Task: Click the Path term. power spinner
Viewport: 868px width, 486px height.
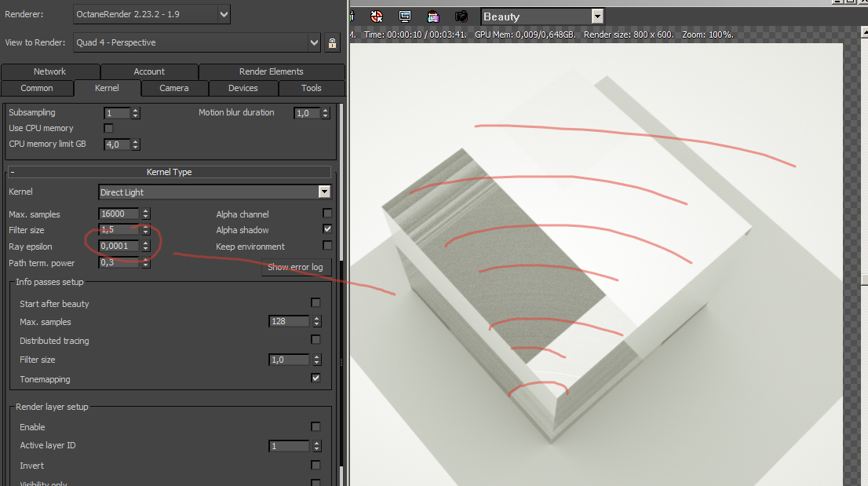Action: [146, 262]
